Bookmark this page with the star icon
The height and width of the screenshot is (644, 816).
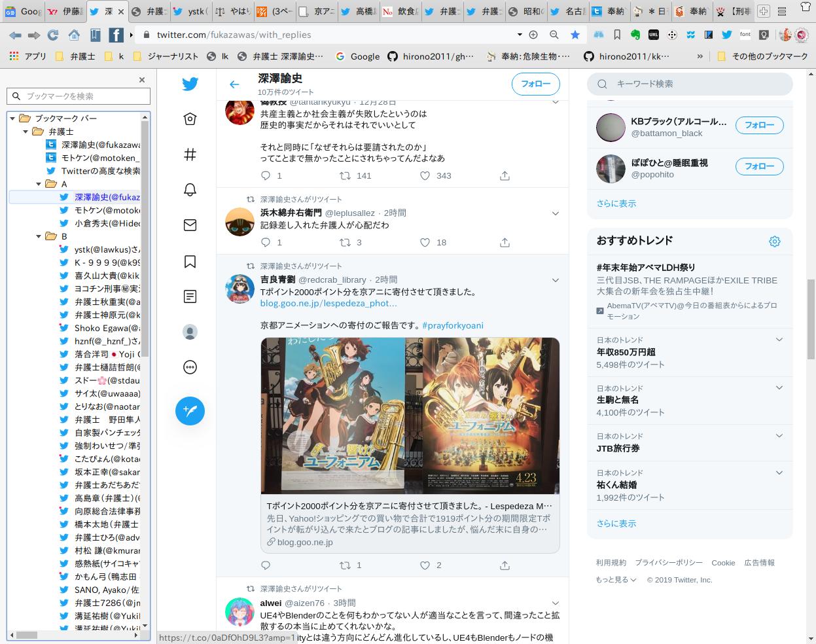pyautogui.click(x=575, y=35)
